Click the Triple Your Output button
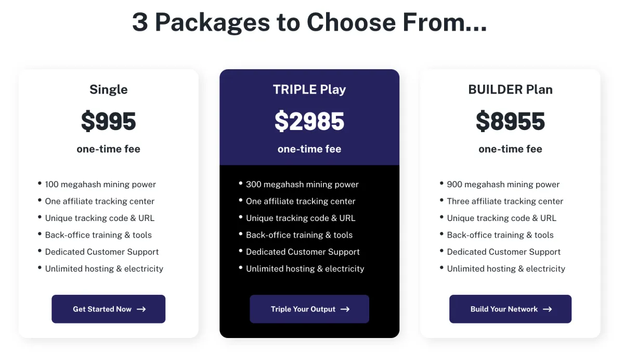This screenshot has height=364, width=624. click(x=309, y=309)
